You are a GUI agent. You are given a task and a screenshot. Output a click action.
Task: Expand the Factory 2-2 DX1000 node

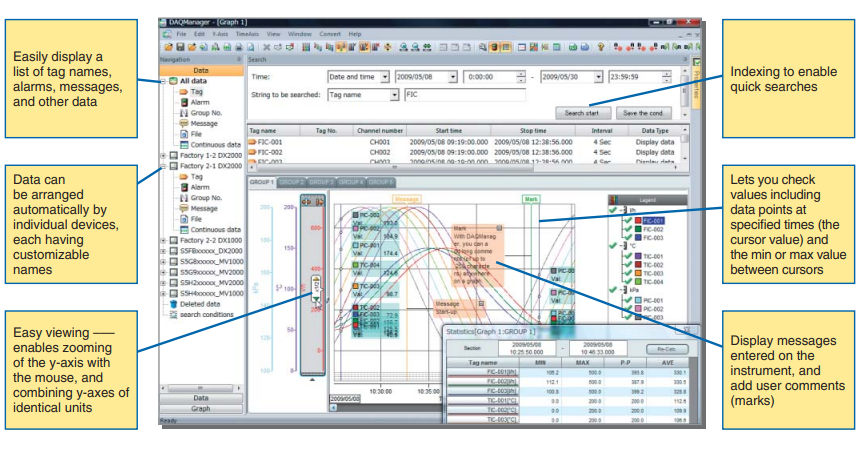(x=163, y=241)
